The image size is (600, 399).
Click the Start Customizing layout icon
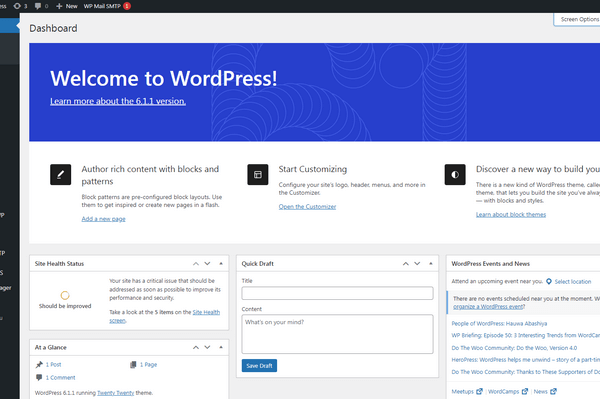258,174
